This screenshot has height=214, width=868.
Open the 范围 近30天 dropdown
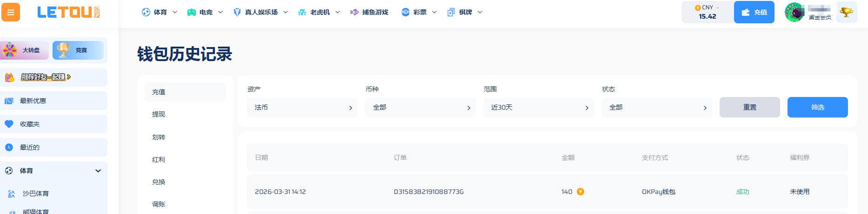539,107
